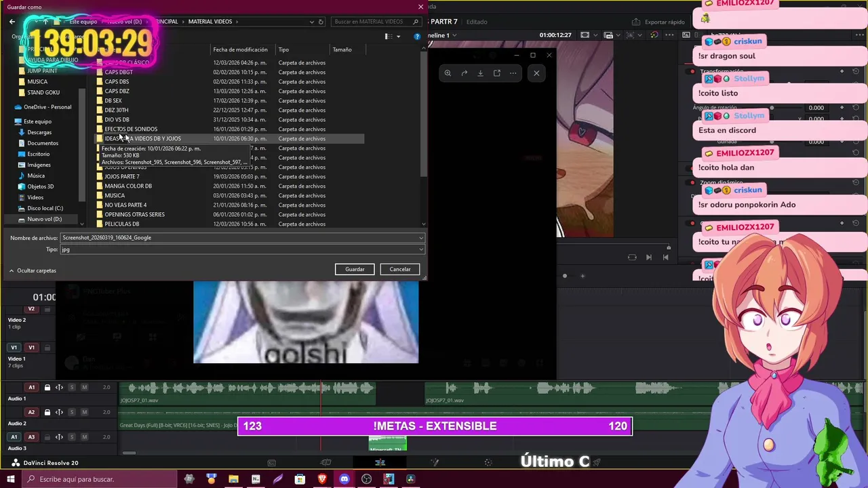Toggle the V2 destination control on Video 2

[31, 309]
